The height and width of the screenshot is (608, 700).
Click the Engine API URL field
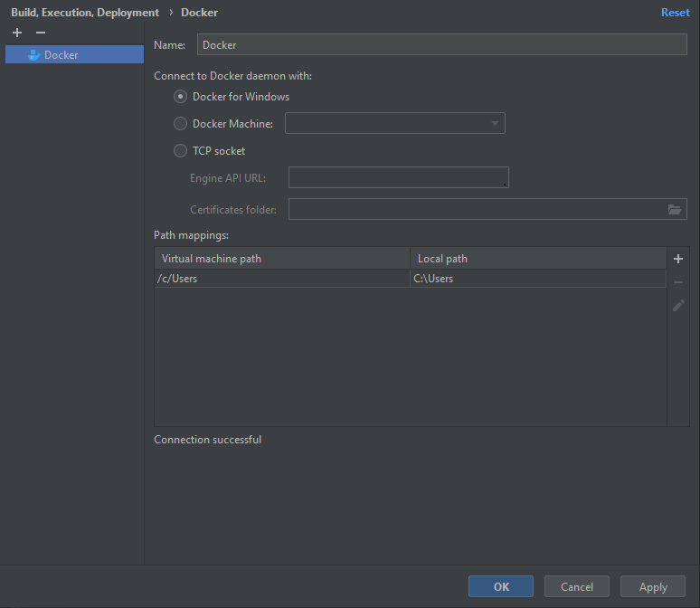399,177
